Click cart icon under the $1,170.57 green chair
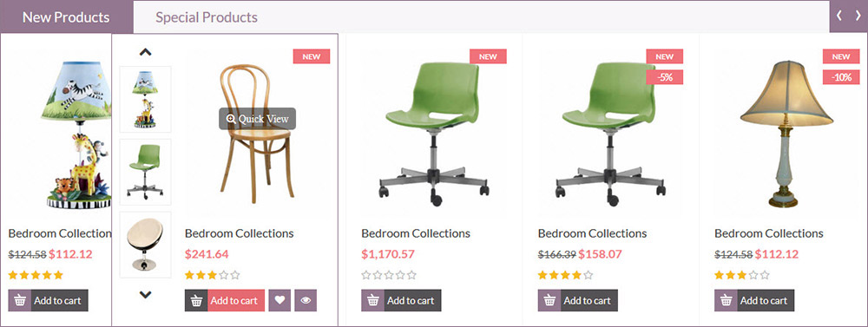This screenshot has height=327, width=868. tap(372, 300)
